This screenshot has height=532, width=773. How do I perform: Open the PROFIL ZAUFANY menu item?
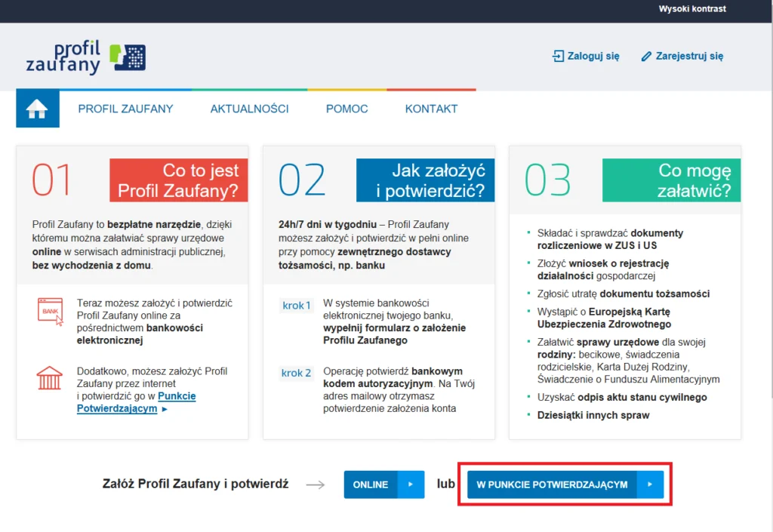125,109
